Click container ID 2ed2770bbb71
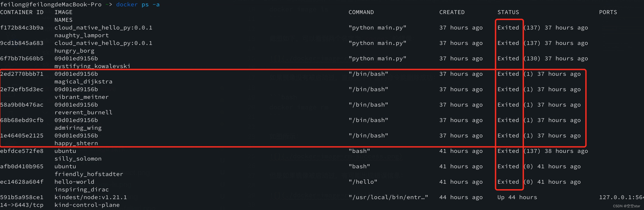Screen dimensions: 644x210 click(x=22, y=74)
